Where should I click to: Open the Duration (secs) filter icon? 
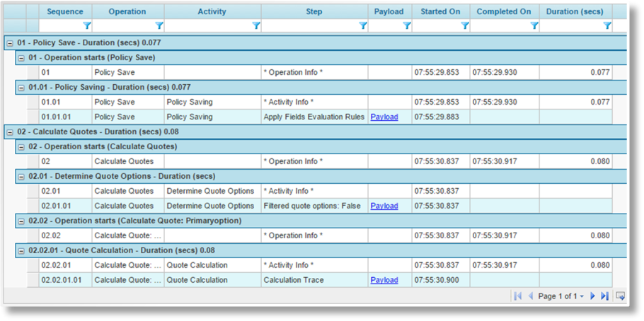tap(607, 25)
